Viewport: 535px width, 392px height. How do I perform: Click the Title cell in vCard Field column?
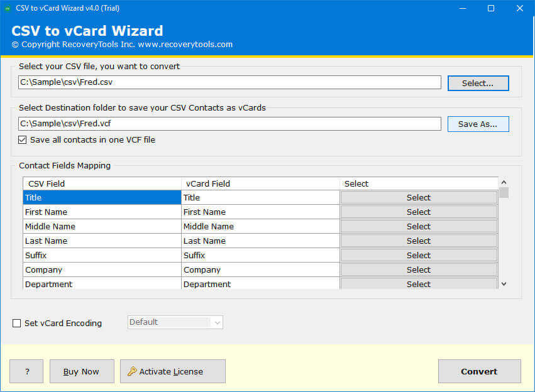pos(261,198)
